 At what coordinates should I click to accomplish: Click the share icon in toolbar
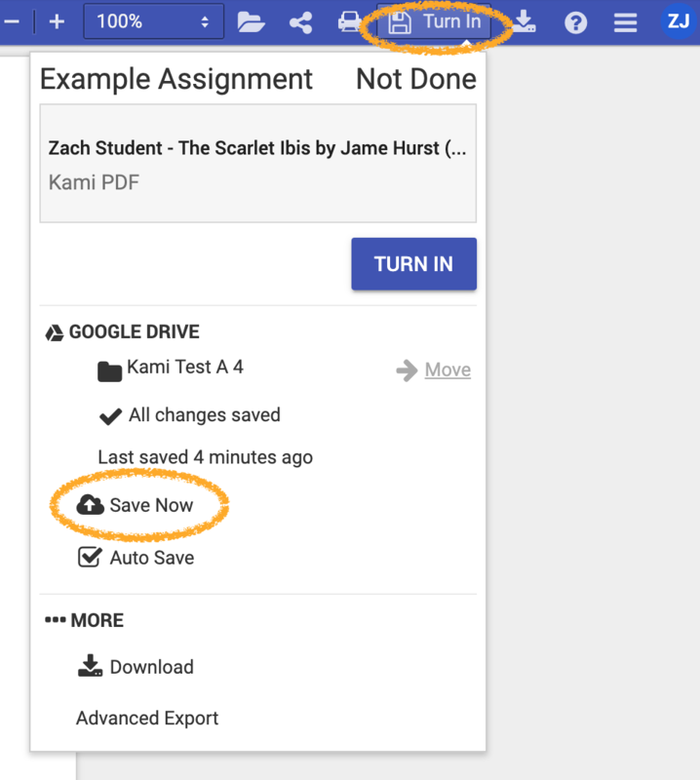(301, 21)
